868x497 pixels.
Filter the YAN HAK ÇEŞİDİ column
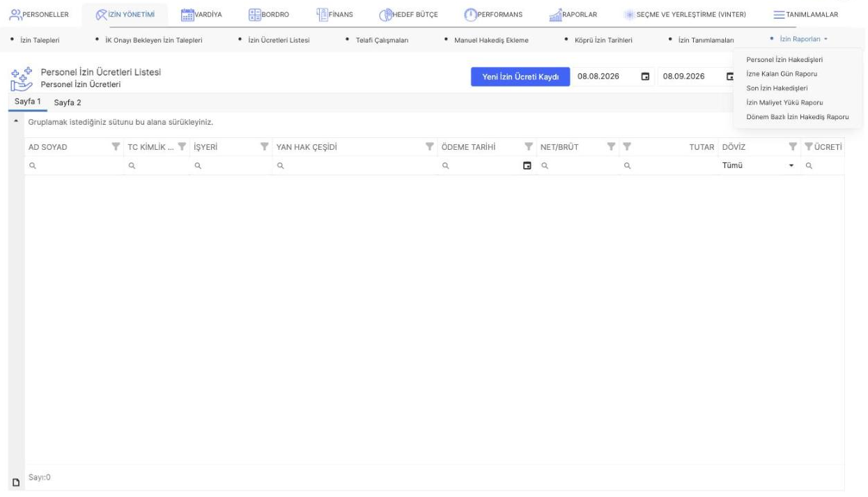pos(430,147)
